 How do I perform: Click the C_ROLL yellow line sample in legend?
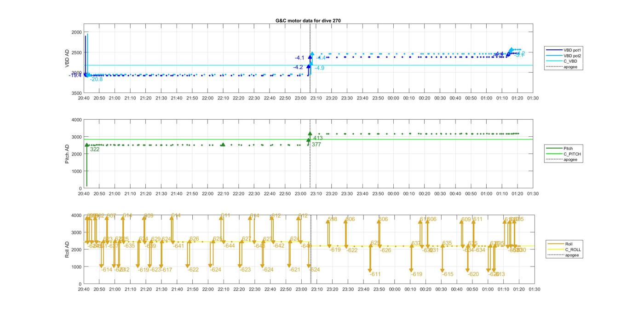click(556, 249)
